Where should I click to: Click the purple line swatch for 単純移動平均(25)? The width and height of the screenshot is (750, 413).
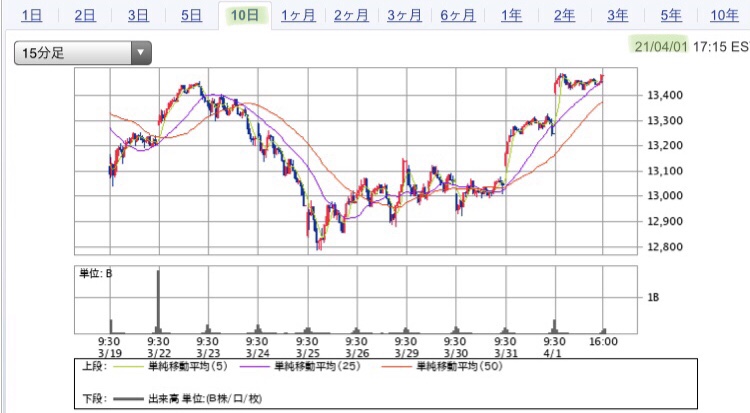coord(254,367)
